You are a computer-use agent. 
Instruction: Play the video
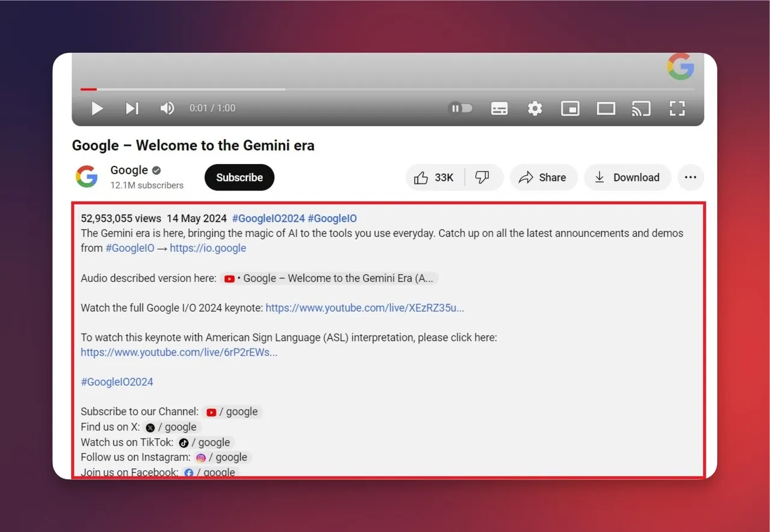click(x=97, y=108)
